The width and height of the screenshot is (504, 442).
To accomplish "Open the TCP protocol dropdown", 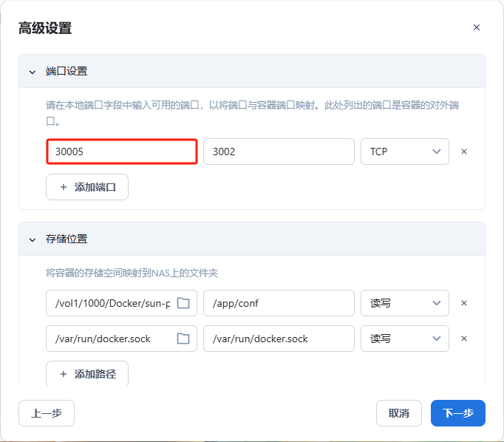I will coord(405,152).
